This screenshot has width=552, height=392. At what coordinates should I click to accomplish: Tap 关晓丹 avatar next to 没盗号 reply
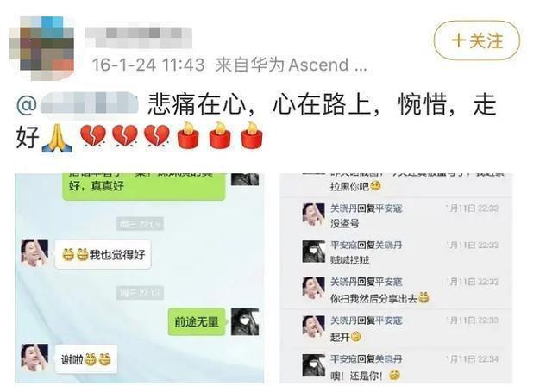pyautogui.click(x=313, y=215)
